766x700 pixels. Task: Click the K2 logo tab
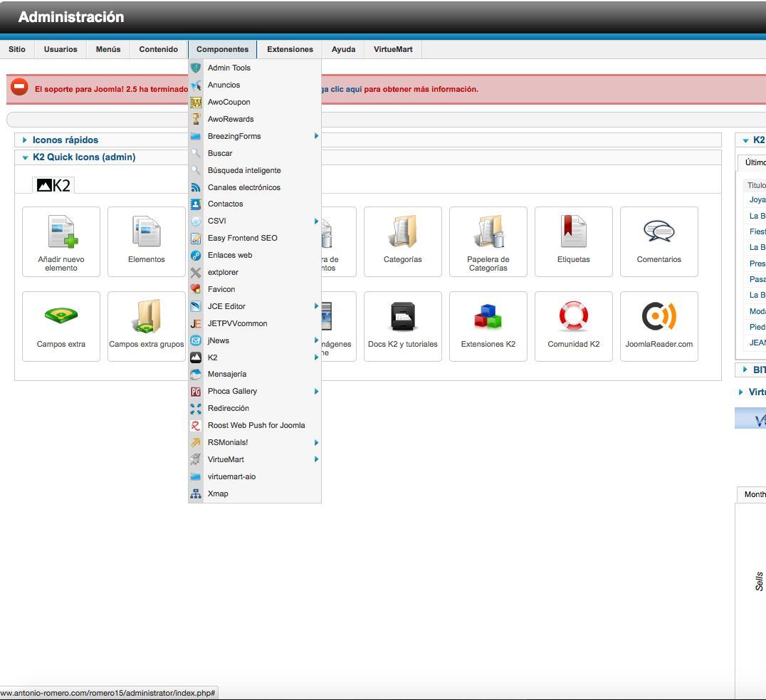[53, 185]
